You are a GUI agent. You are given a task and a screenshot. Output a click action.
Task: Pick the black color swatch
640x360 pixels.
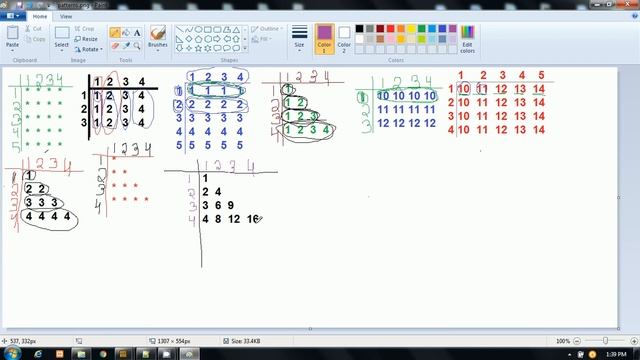359,29
